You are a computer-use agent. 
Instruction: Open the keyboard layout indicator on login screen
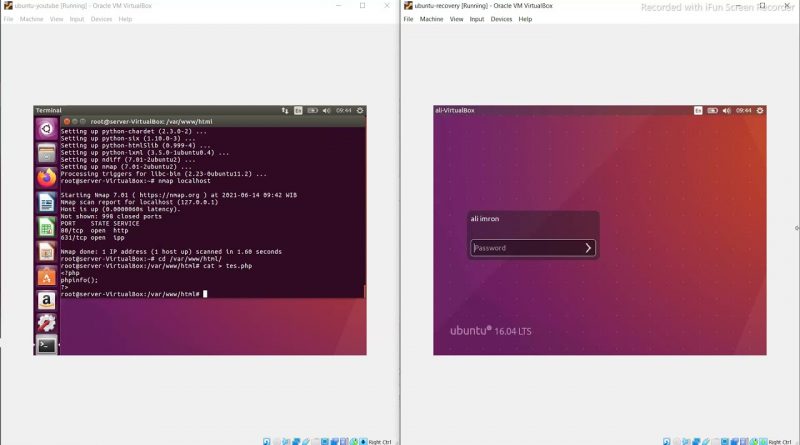[x=698, y=110]
